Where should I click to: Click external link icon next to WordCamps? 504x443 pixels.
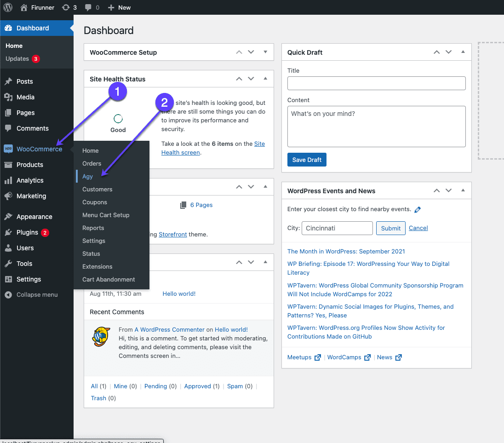coord(367,357)
